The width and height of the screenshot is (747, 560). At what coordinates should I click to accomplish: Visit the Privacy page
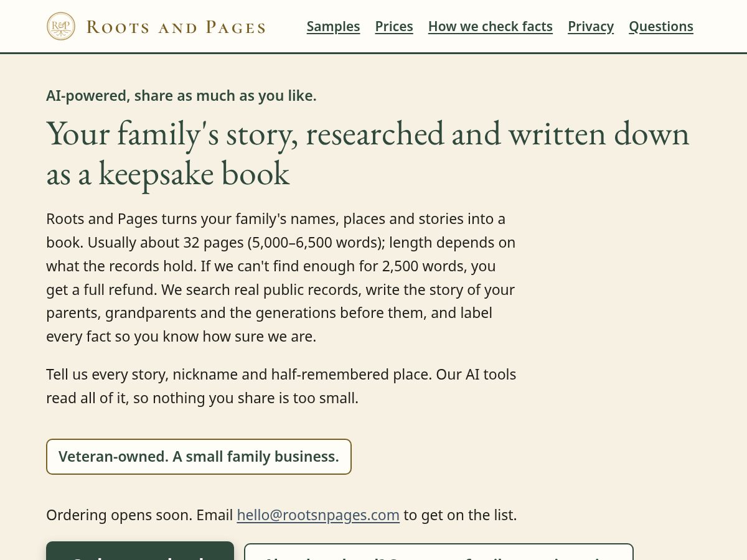pos(591,26)
